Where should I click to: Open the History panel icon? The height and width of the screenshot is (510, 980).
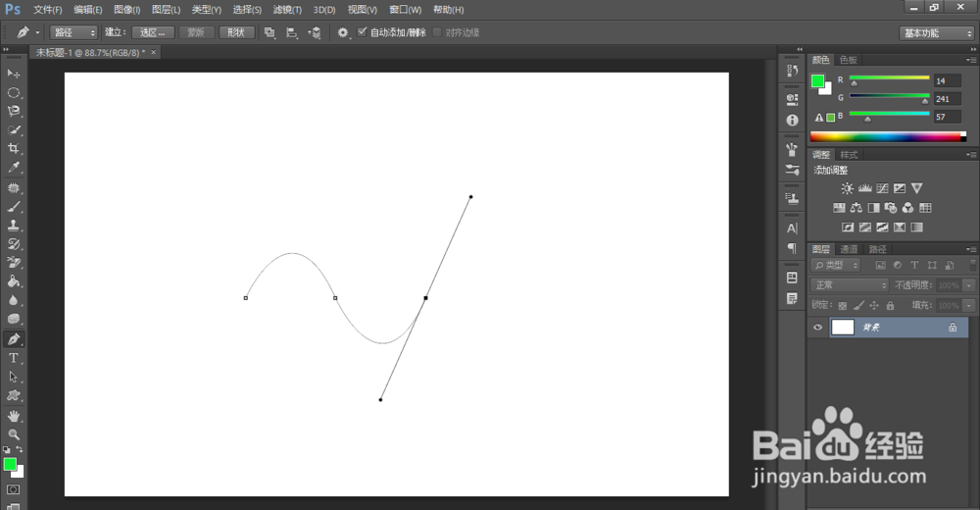[793, 71]
